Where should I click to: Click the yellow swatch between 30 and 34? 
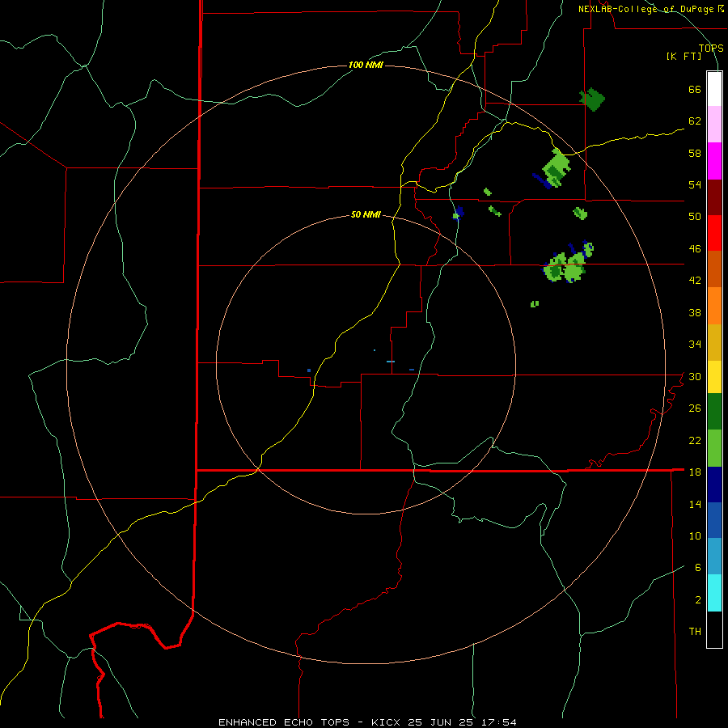pos(714,377)
